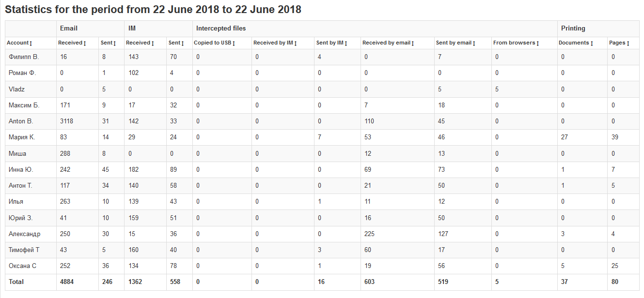Select the Александр account name
The height and width of the screenshot is (298, 644).
[x=25, y=234]
